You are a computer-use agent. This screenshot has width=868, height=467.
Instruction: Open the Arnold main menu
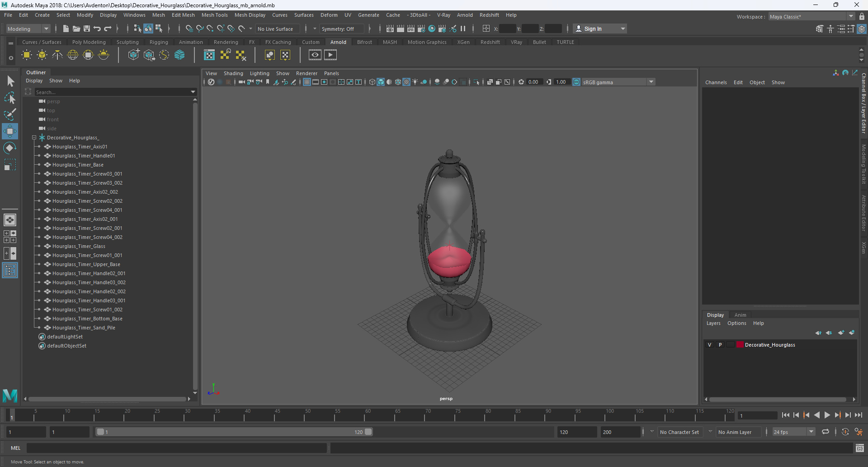[x=465, y=15]
